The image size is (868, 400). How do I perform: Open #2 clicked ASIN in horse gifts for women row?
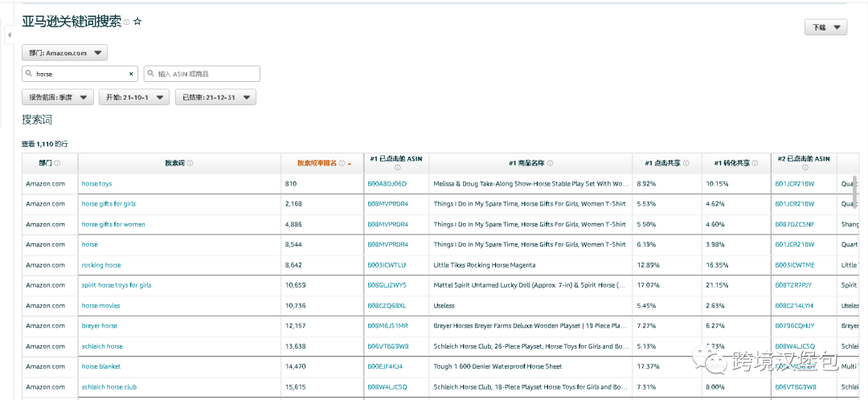[x=795, y=225]
